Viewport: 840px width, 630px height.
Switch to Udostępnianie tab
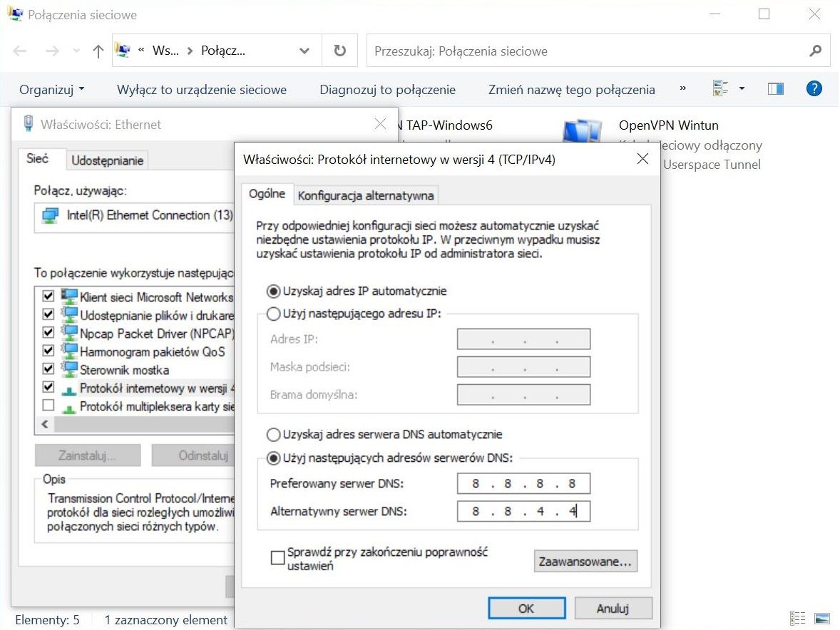pyautogui.click(x=107, y=160)
